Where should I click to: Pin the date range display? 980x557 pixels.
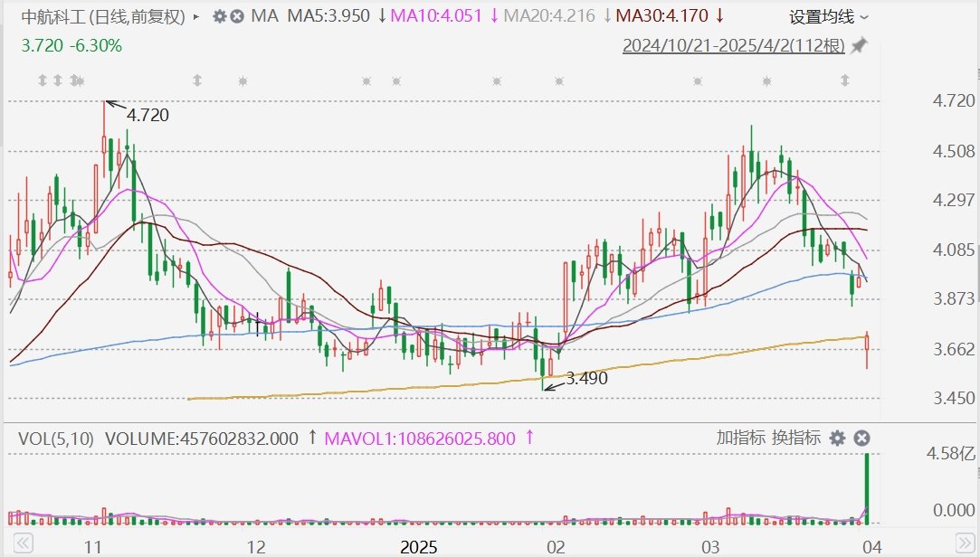tap(858, 46)
